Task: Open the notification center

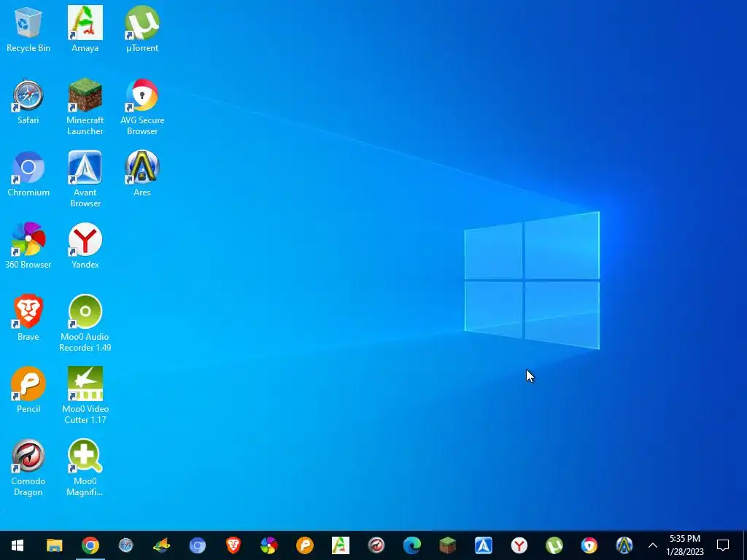Action: tap(723, 545)
